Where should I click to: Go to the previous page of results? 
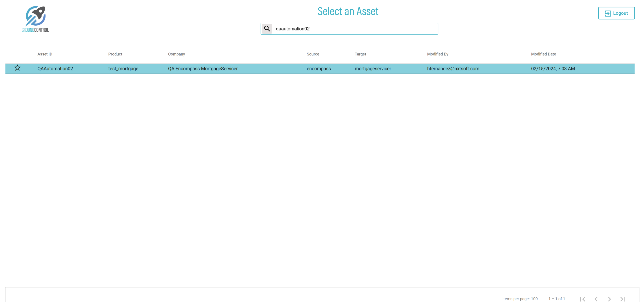596,299
